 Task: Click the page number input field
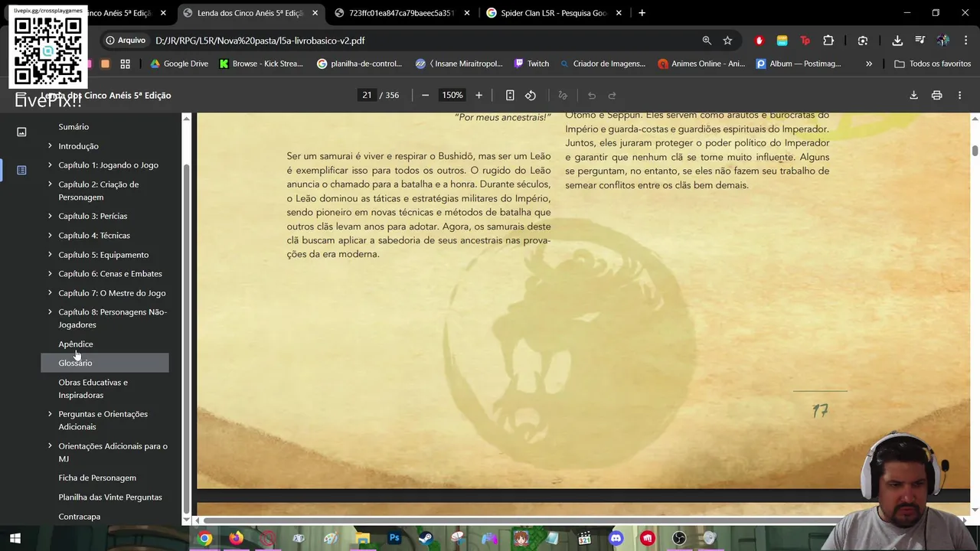367,95
